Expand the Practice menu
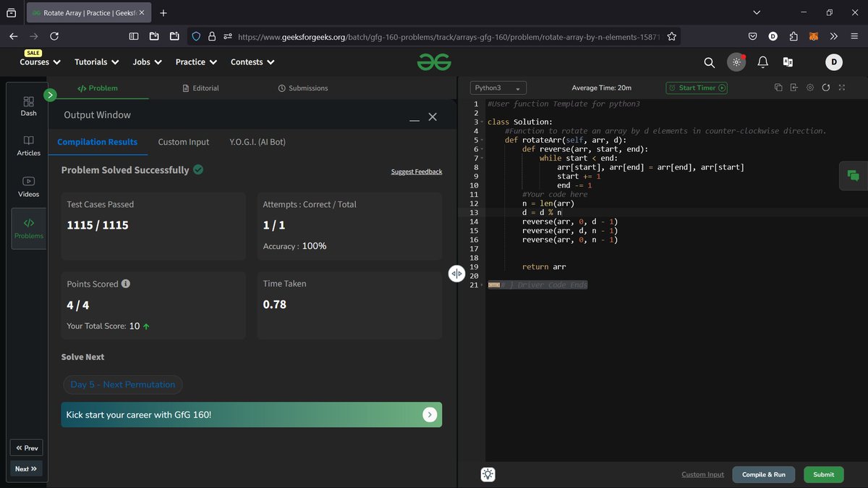Viewport: 868px width, 488px height. (x=195, y=62)
